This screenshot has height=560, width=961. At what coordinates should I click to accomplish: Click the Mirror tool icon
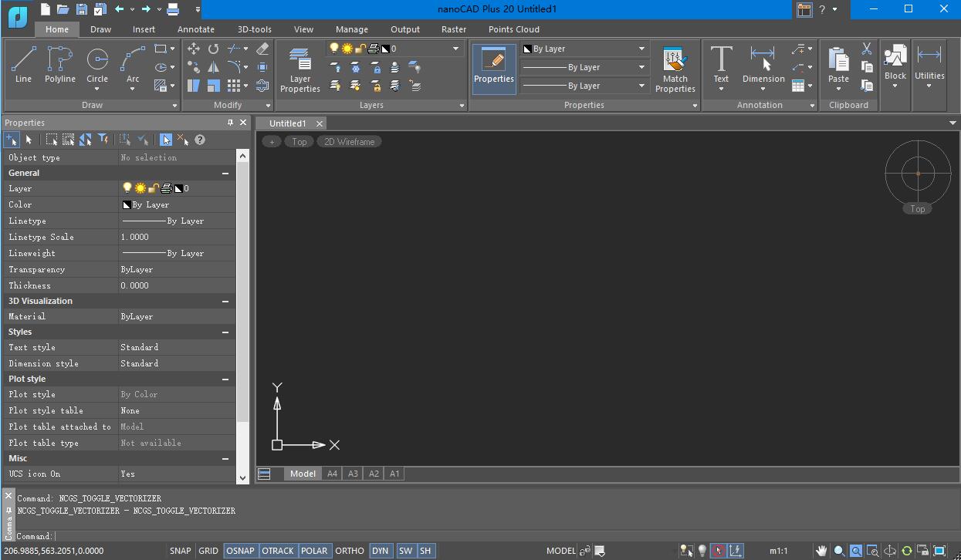pyautogui.click(x=213, y=67)
